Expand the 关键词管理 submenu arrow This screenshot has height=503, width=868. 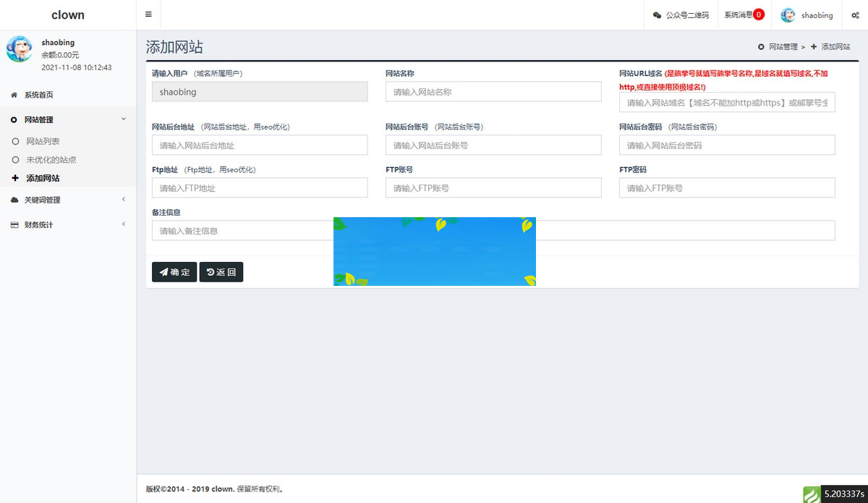(x=123, y=200)
